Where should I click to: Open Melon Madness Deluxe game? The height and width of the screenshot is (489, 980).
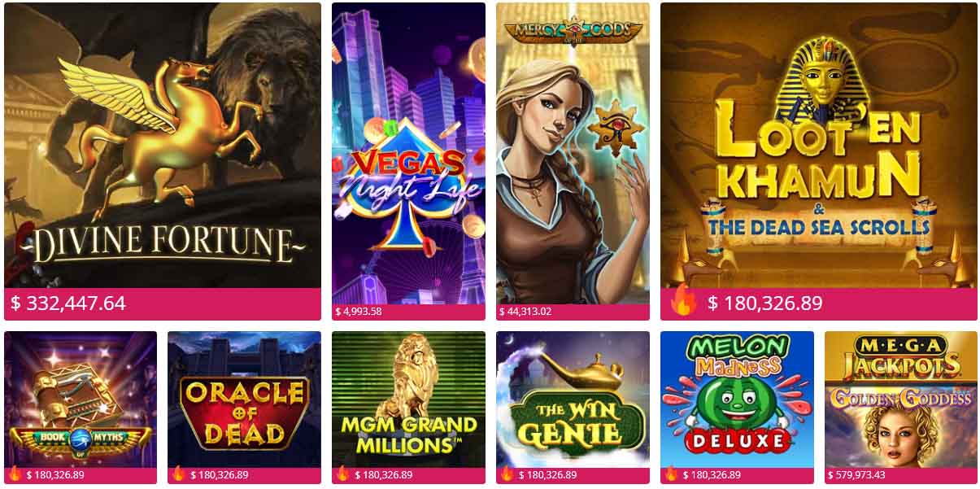[x=737, y=399]
